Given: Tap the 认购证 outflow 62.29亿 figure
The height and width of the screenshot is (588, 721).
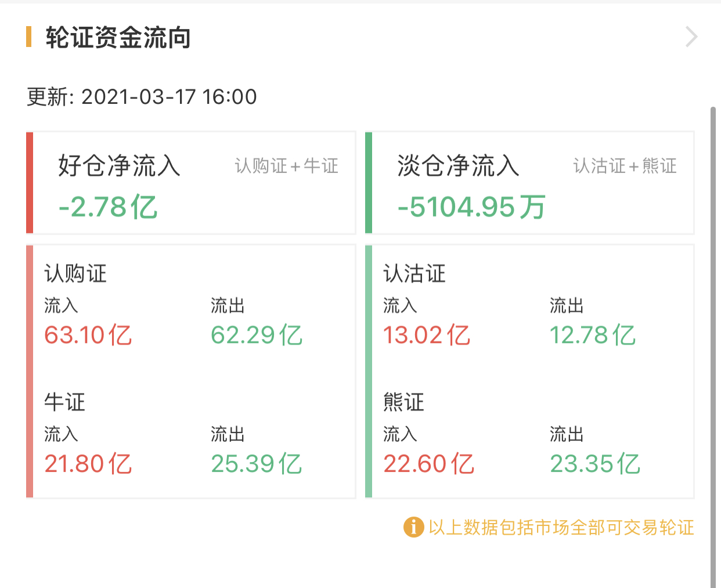Looking at the screenshot, I should point(256,336).
